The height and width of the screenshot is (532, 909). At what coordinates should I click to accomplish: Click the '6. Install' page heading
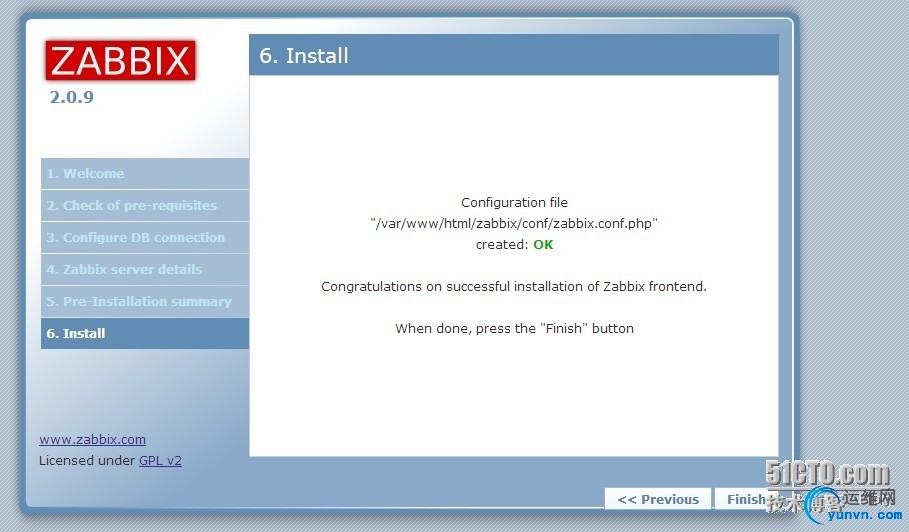tap(304, 56)
